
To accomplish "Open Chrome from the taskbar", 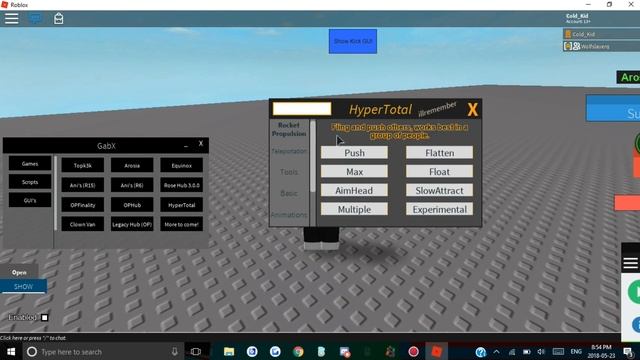I will tap(298, 351).
